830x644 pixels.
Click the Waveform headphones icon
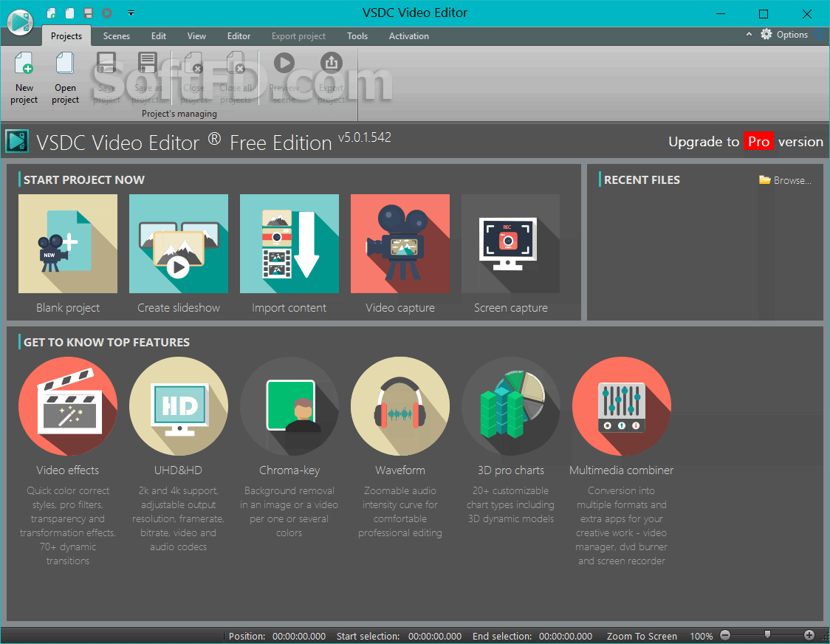coord(400,406)
